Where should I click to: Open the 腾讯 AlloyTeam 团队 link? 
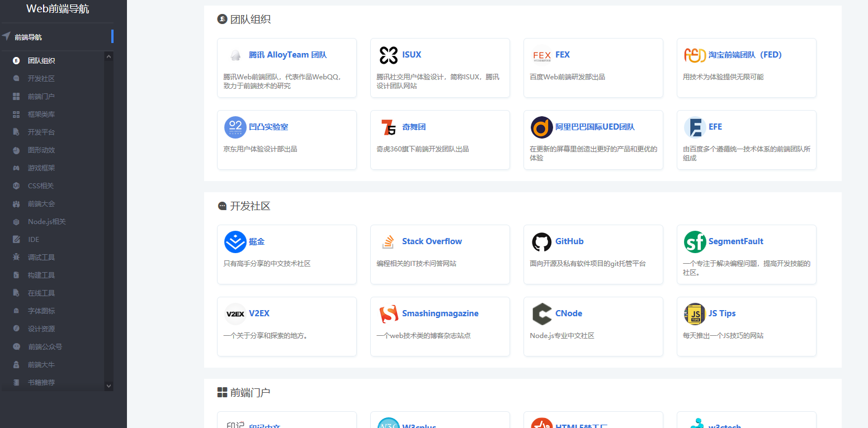[287, 55]
